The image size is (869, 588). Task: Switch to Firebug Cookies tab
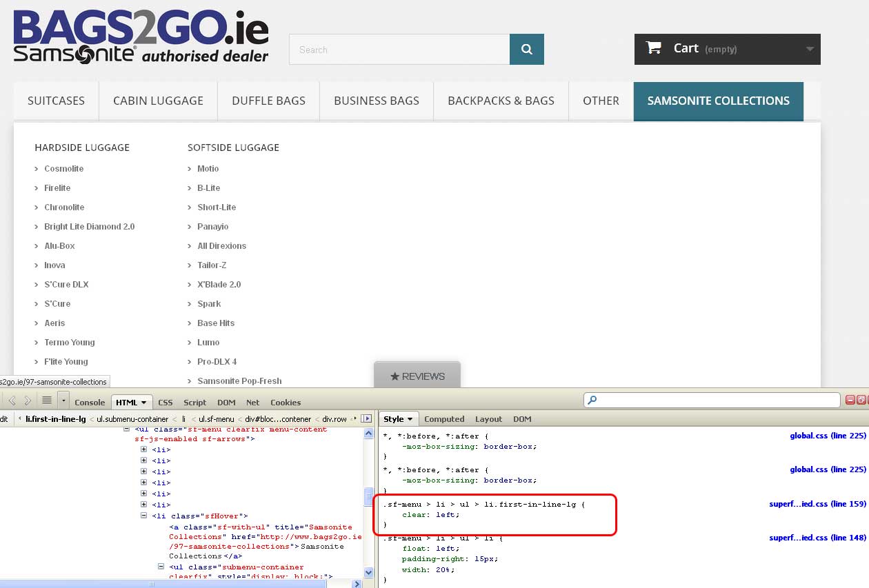[x=286, y=403]
